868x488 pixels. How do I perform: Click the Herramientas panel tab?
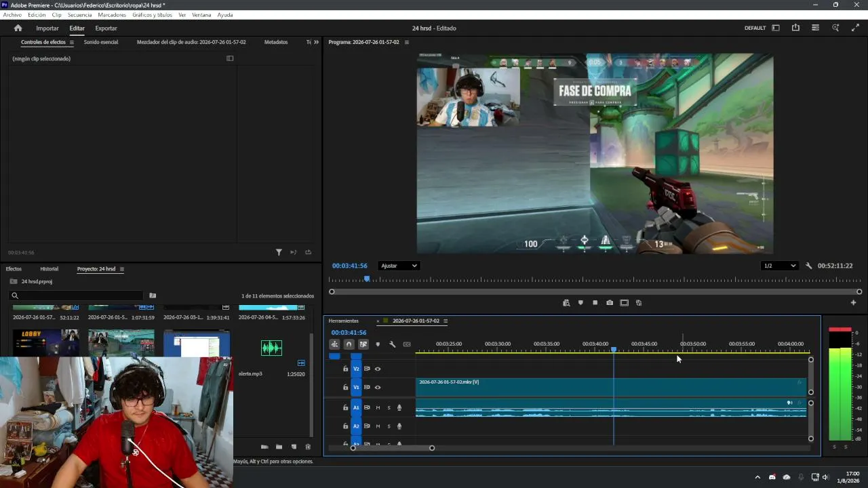tap(344, 321)
